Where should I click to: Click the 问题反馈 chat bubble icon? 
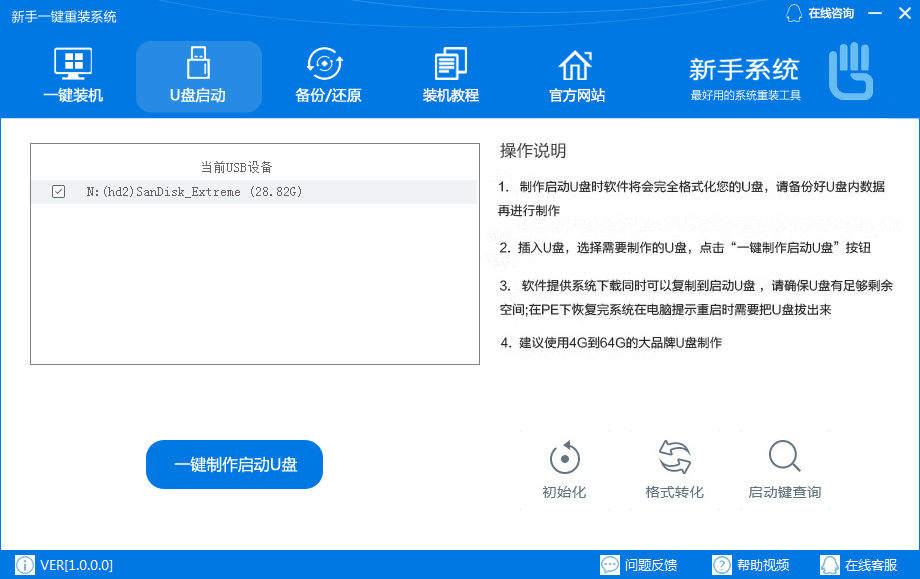[610, 565]
